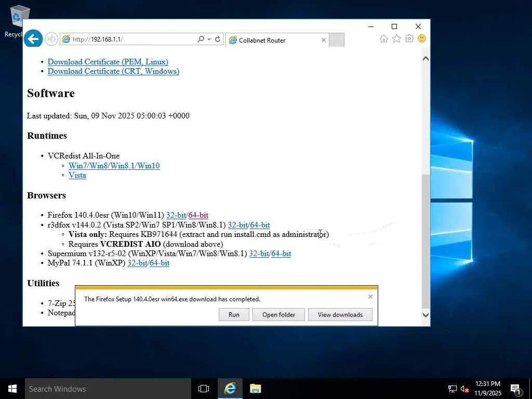Image resolution: width=532 pixels, height=399 pixels.
Task: Open File Explorer from taskbar
Action: click(255, 389)
